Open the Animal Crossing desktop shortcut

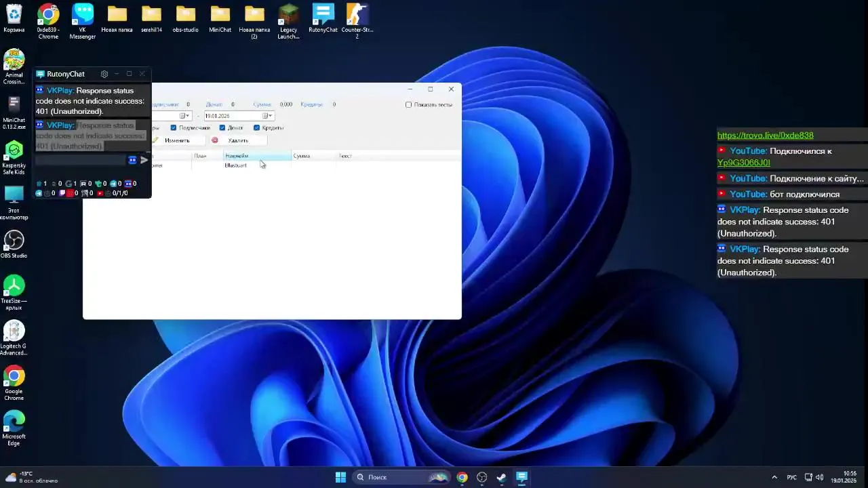click(x=14, y=67)
